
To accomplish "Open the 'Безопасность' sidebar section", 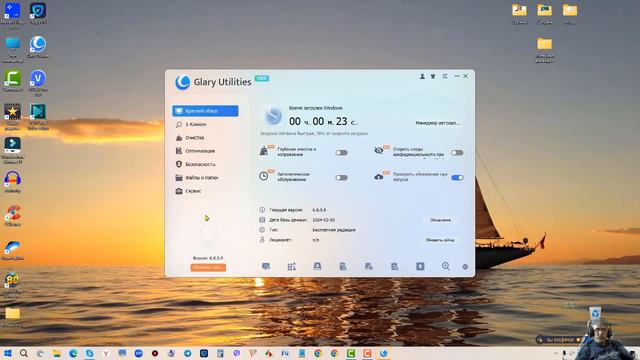I will pyautogui.click(x=205, y=164).
